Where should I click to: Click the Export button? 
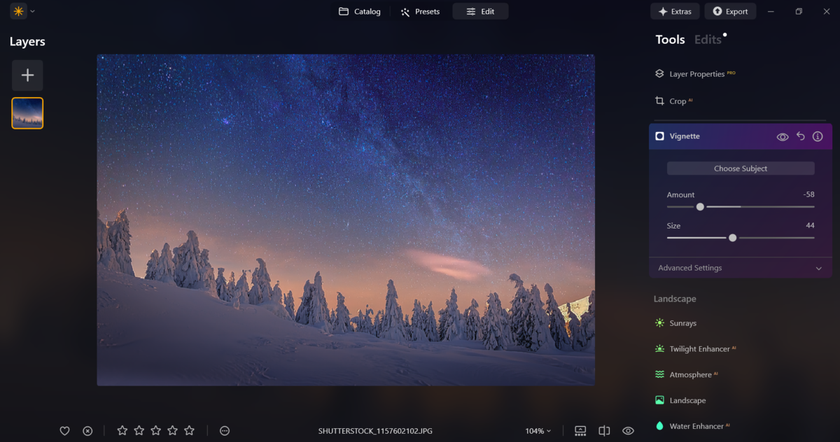(x=729, y=12)
